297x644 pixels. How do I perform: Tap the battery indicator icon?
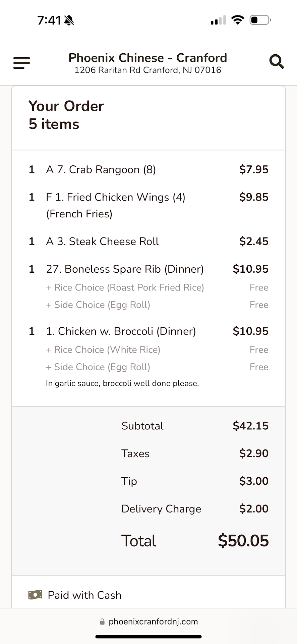click(x=260, y=20)
